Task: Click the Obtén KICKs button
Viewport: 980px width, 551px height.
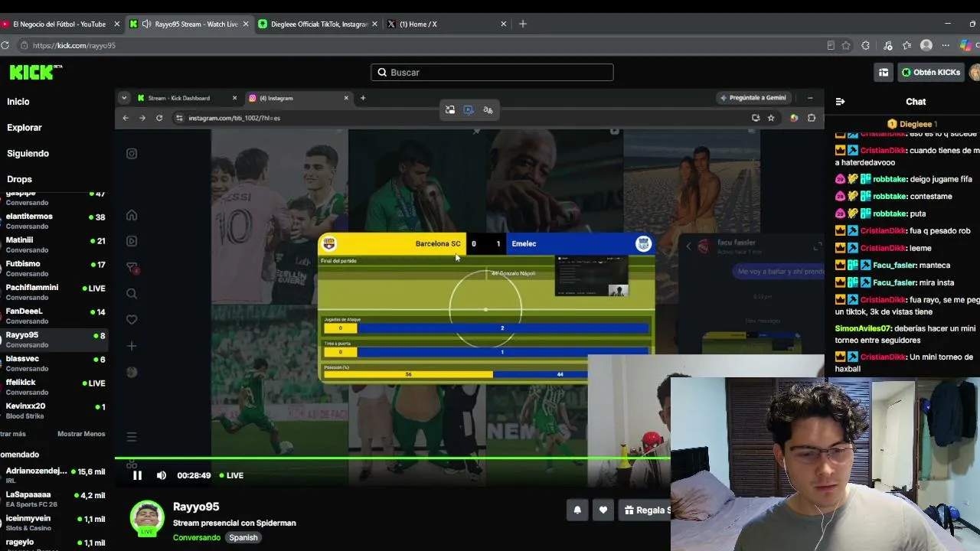Action: tap(930, 72)
